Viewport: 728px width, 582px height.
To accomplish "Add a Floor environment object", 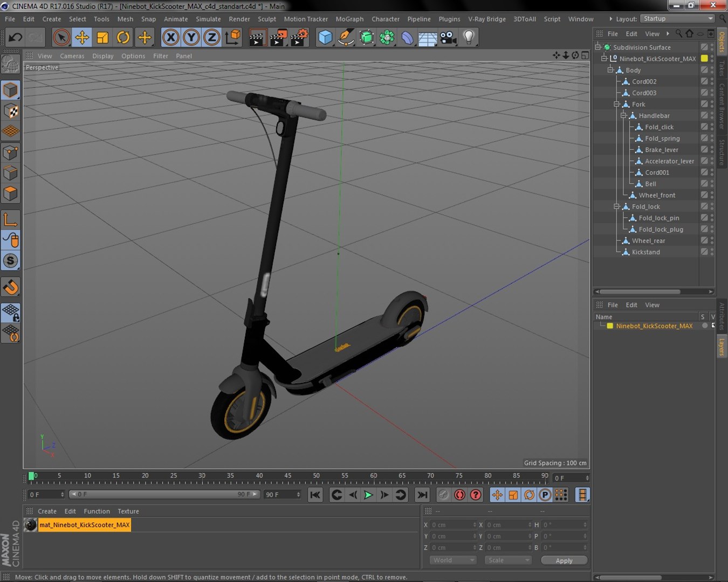I will pos(428,37).
